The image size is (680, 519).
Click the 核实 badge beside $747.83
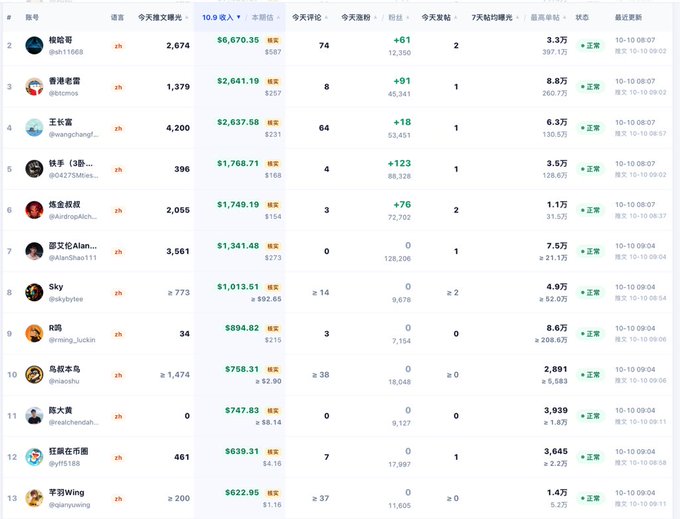coord(273,411)
